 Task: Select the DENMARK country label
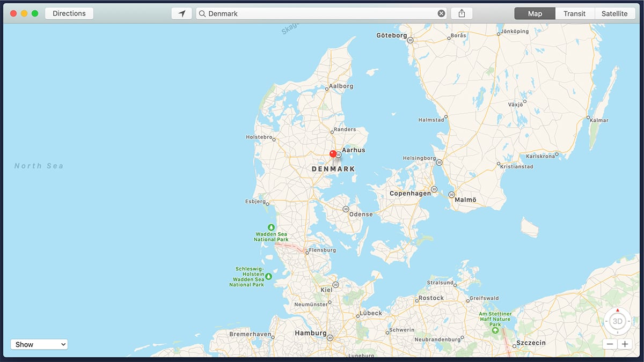[333, 169]
